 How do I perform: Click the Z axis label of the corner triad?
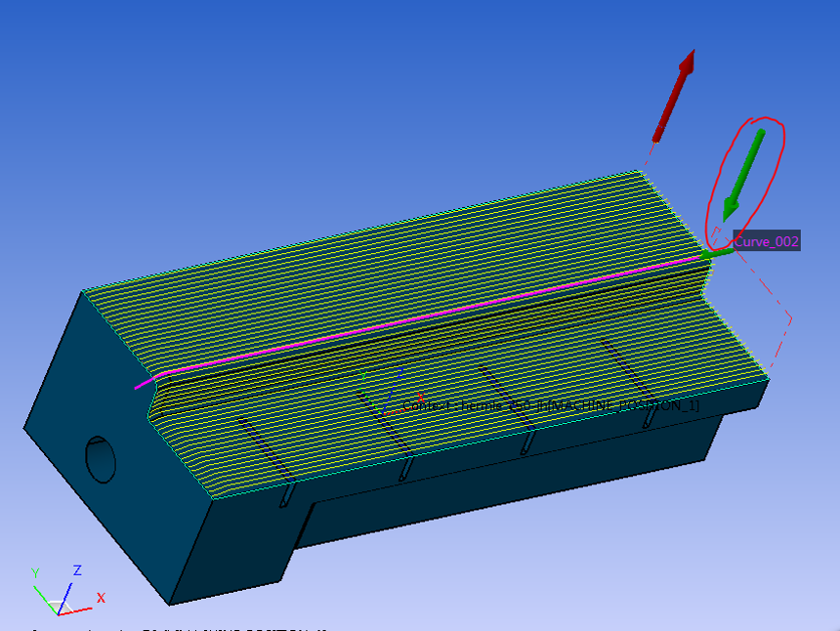pos(77,570)
